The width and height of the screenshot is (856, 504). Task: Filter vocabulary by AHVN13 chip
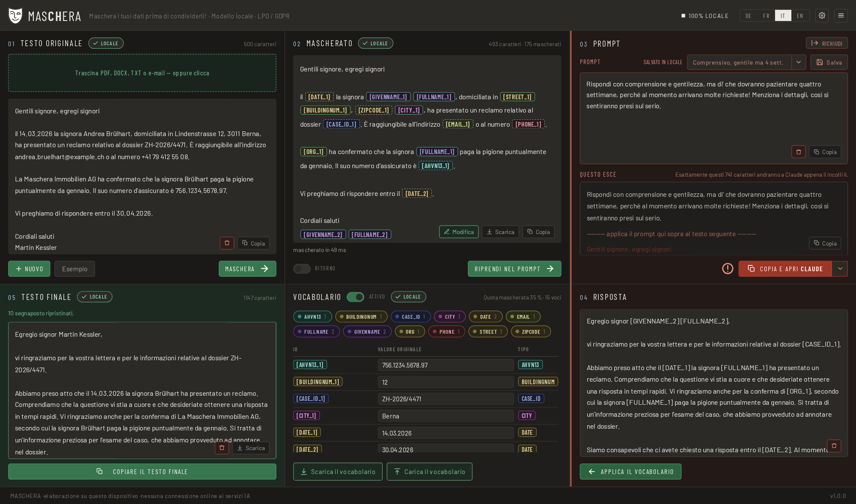point(312,317)
